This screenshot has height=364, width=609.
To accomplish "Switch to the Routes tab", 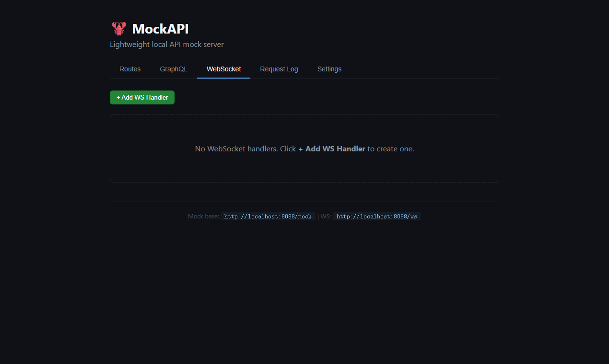I will click(x=129, y=69).
